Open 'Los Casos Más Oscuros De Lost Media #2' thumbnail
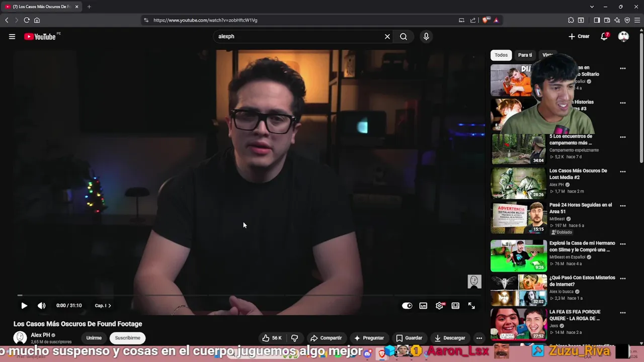This screenshot has width=644, height=362. click(x=518, y=184)
